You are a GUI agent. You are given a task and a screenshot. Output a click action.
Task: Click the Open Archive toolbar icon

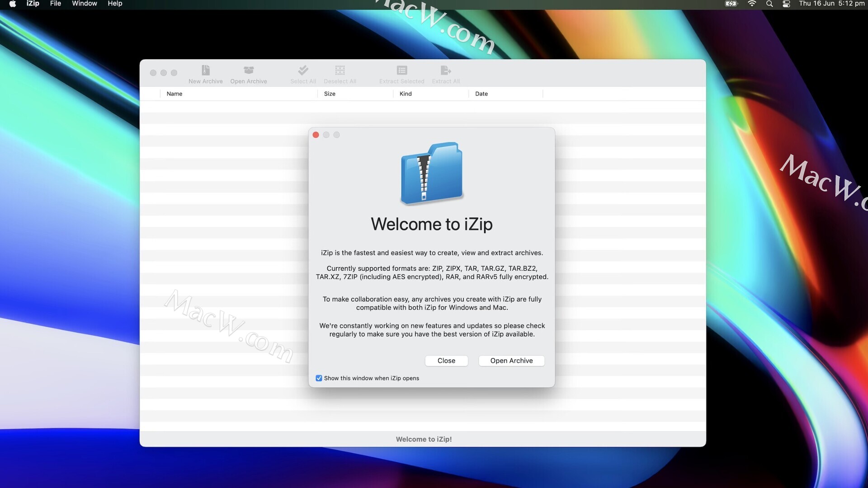pyautogui.click(x=249, y=70)
